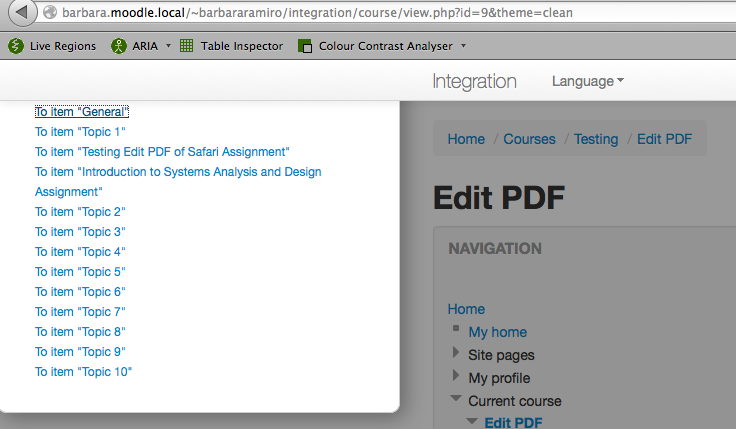
Task: Open the Colour Contrast Analyser dropdown arrow
Action: point(463,46)
